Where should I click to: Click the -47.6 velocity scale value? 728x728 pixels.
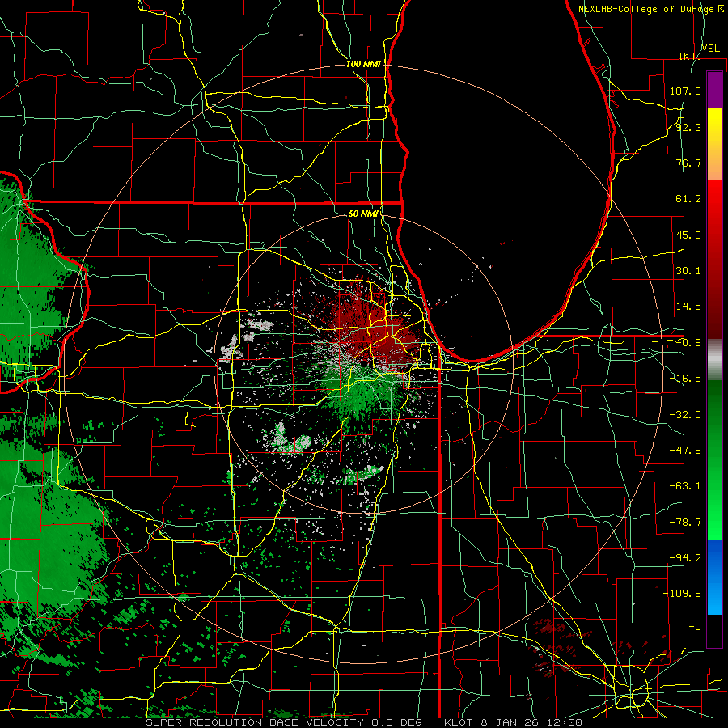pyautogui.click(x=685, y=451)
